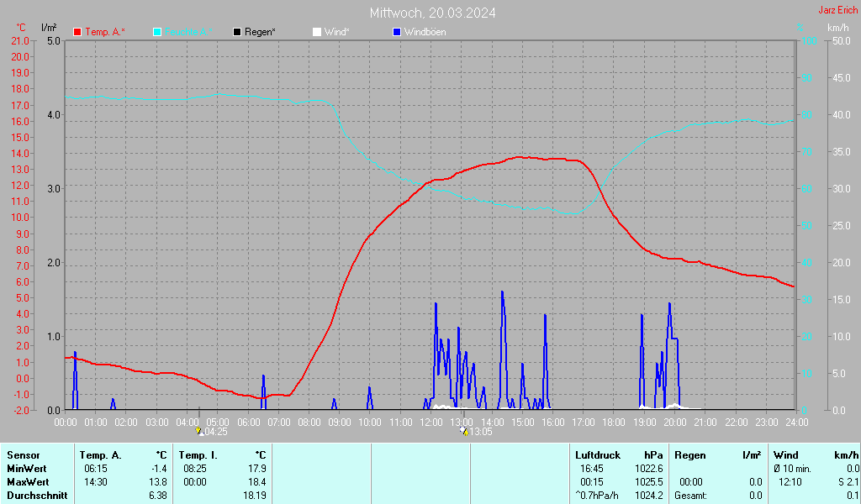Click the red Temp. A. legend swatch
This screenshot has height=504, width=861.
(78, 32)
